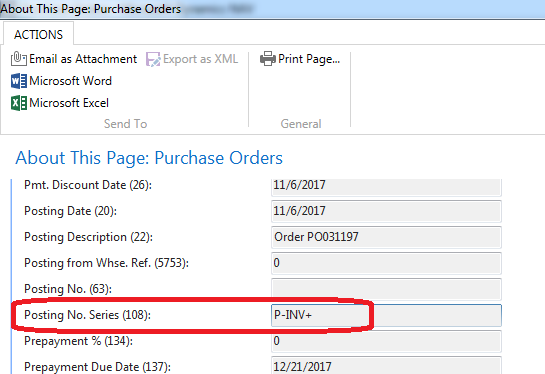Select Print Page... label

pyautogui.click(x=309, y=59)
